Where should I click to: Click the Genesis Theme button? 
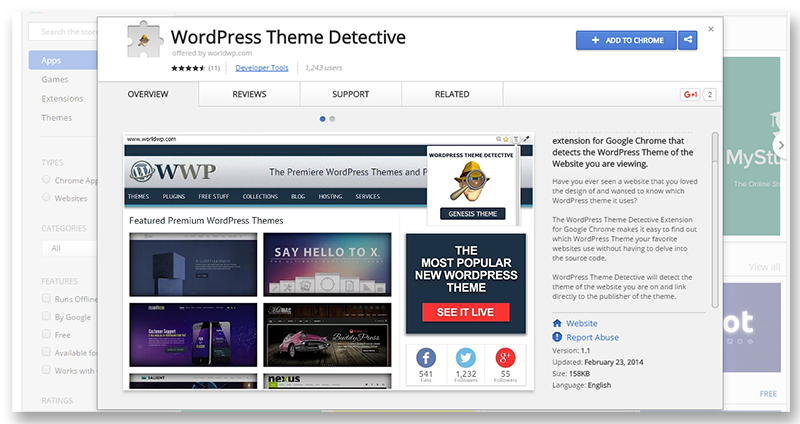point(473,214)
